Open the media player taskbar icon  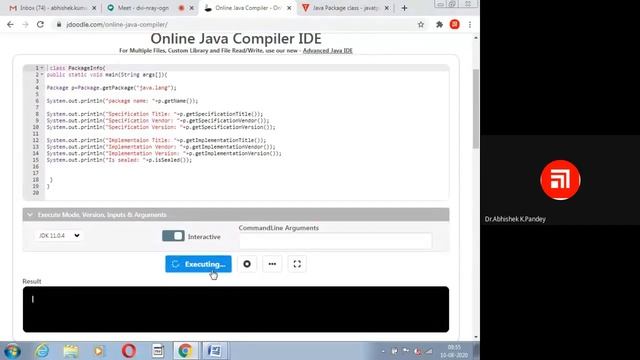coord(99,351)
